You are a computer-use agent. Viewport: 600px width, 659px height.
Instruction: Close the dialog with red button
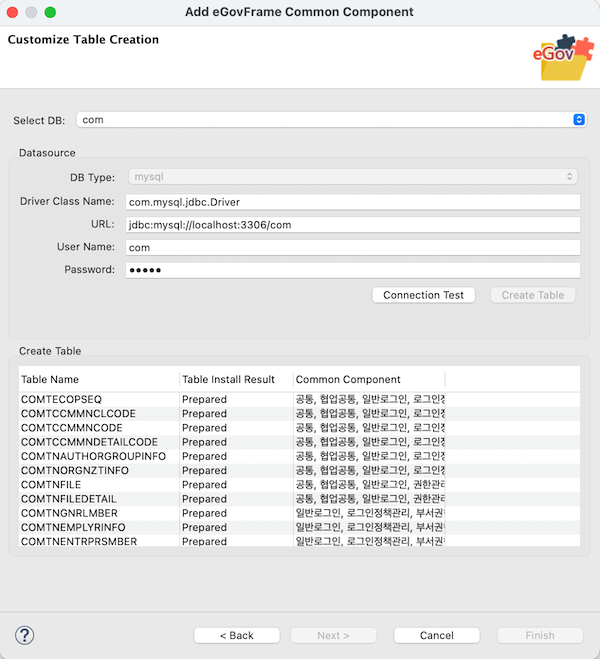click(13, 12)
